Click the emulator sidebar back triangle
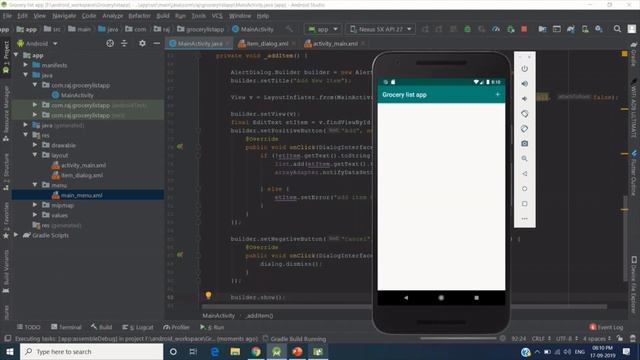 click(x=524, y=173)
